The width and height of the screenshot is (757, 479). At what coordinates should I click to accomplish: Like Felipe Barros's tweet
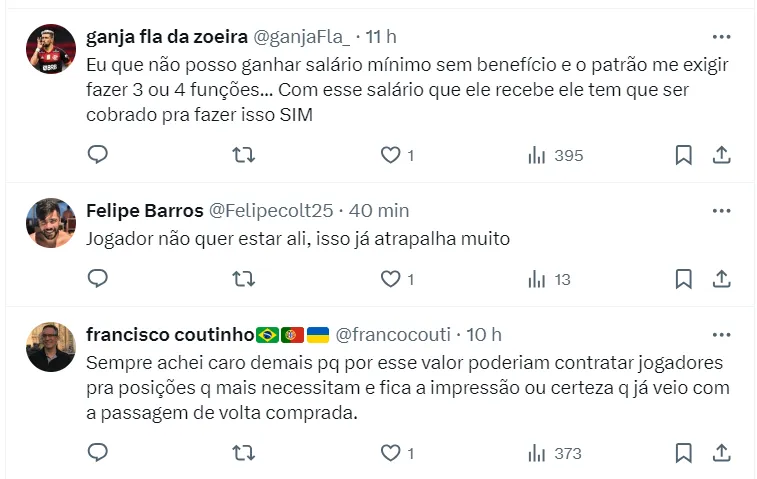tap(391, 279)
